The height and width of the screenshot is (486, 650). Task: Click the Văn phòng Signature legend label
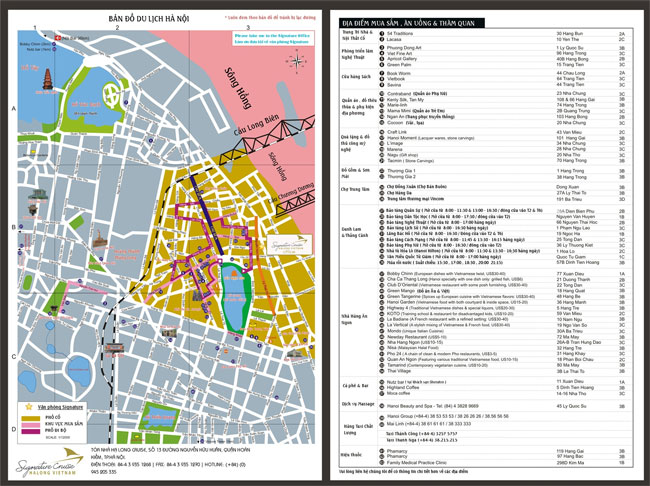(x=60, y=407)
